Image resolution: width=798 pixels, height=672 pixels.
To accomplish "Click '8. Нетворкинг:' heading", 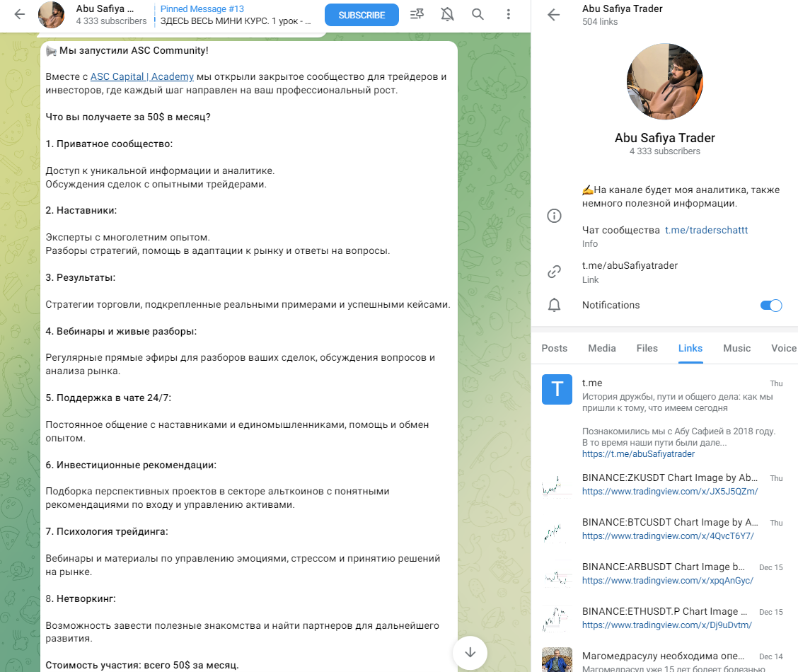I will pyautogui.click(x=81, y=598).
